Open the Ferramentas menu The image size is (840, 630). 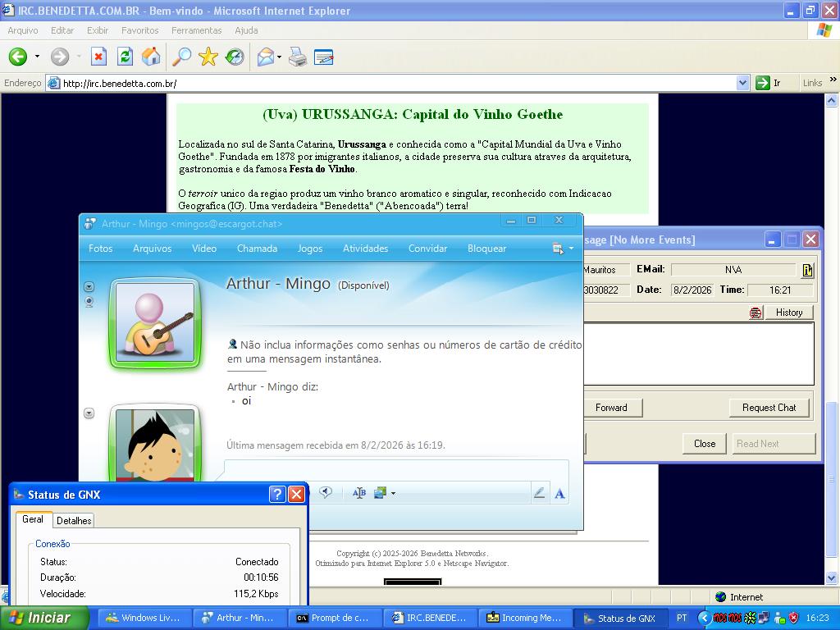[x=196, y=30]
